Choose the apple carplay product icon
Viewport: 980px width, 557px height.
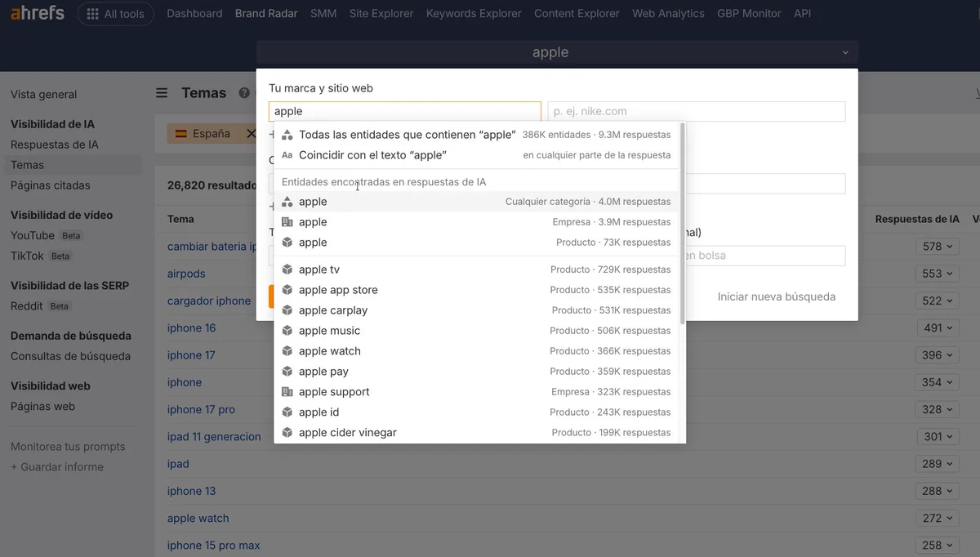coord(287,310)
